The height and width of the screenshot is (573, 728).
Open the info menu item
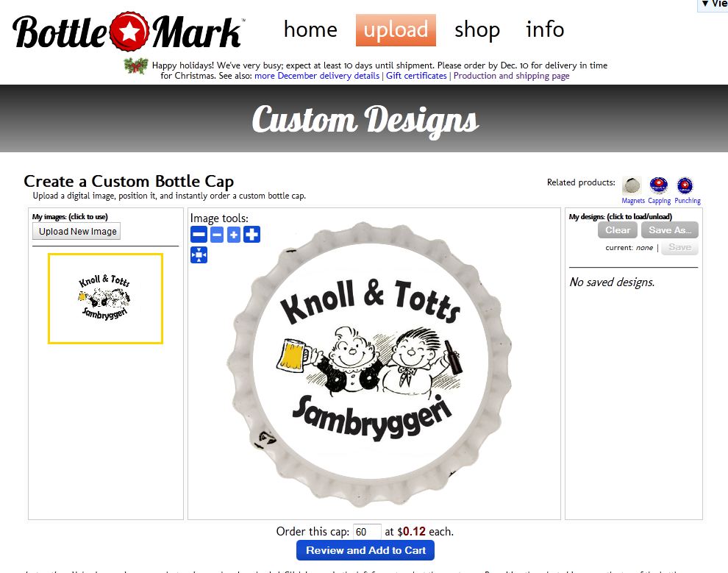click(x=545, y=29)
